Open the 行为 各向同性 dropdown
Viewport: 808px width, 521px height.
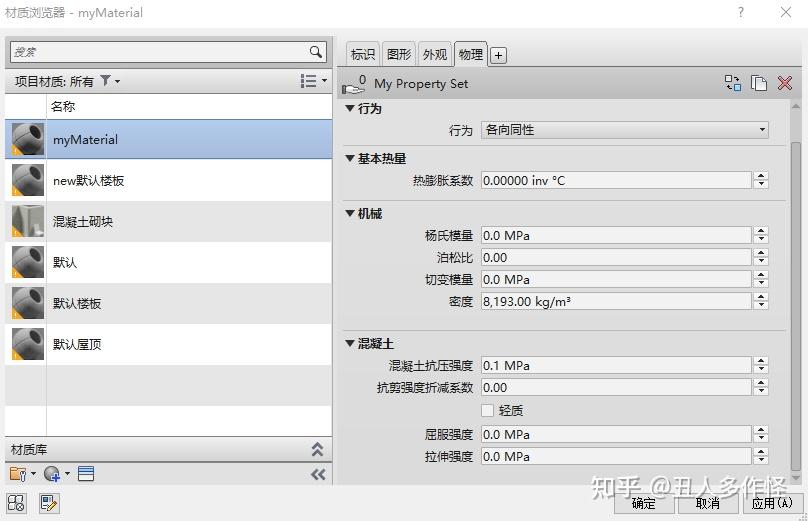click(x=625, y=130)
